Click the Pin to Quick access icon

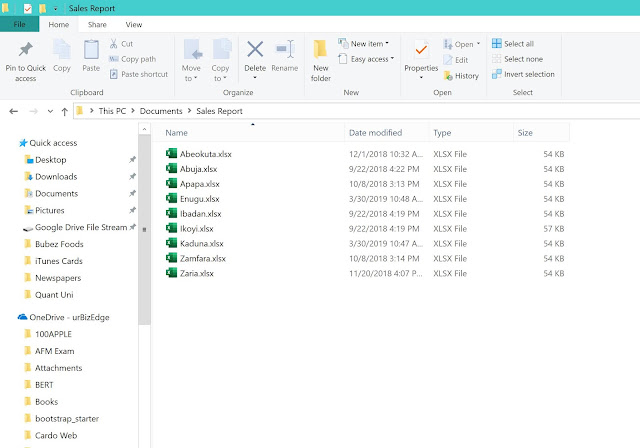[x=25, y=50]
